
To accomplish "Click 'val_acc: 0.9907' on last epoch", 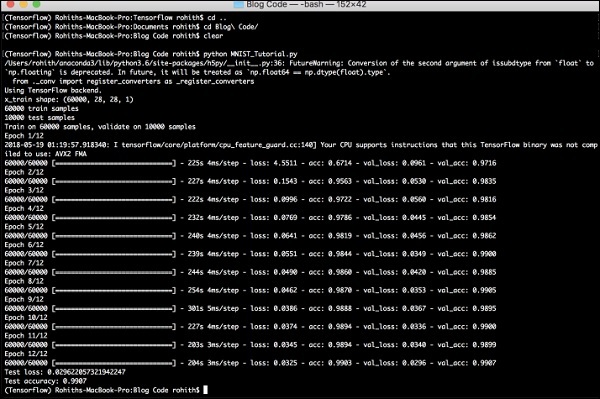I will (x=467, y=363).
